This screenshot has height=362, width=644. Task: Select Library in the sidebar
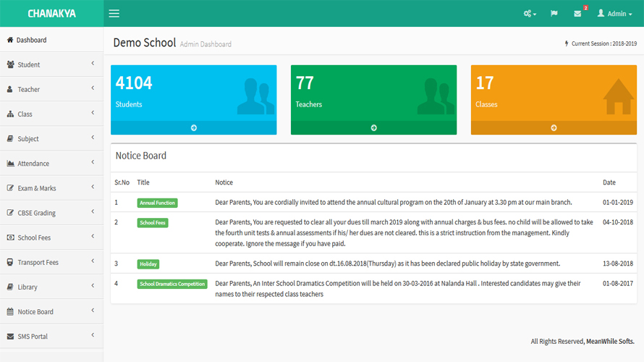pos(52,287)
